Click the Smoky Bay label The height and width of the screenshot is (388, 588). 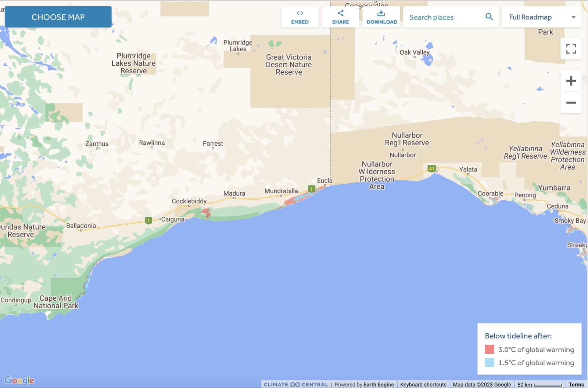pos(570,221)
